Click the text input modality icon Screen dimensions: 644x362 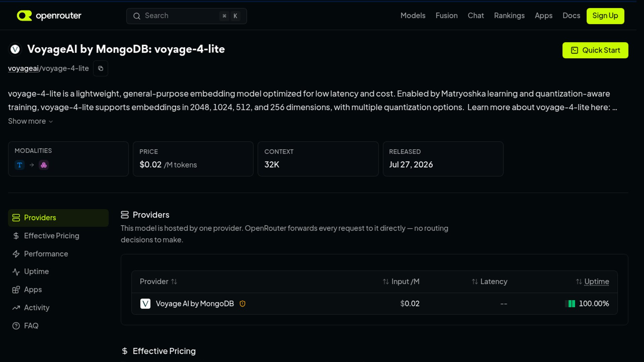(19, 165)
